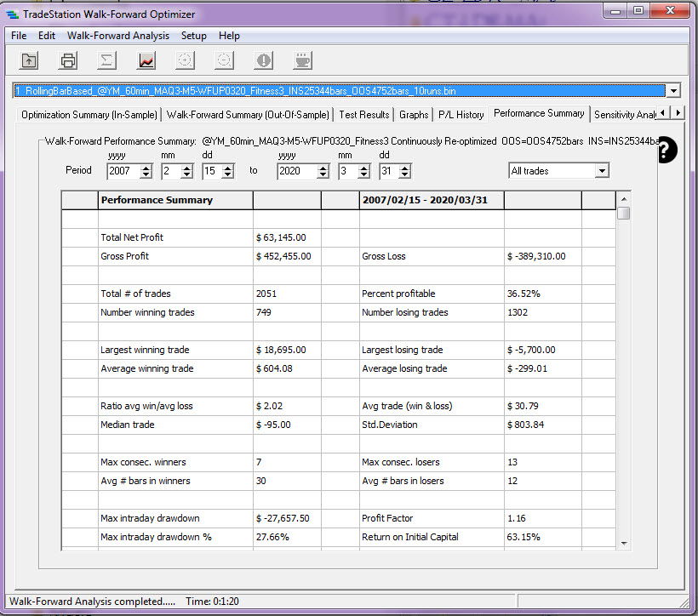This screenshot has height=616, width=698.
Task: Click the end year field showing 2020
Action: coord(298,171)
